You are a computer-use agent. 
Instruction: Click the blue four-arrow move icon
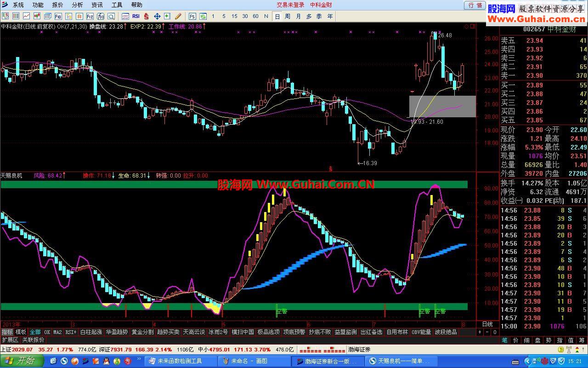(157, 16)
